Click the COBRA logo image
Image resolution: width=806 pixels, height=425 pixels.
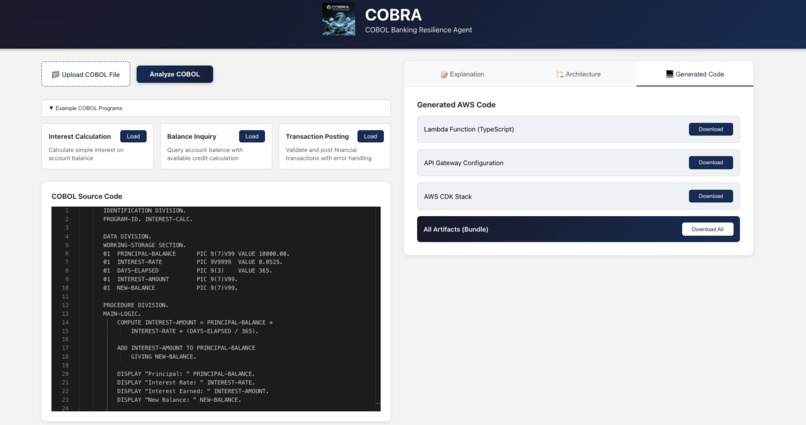coord(338,20)
